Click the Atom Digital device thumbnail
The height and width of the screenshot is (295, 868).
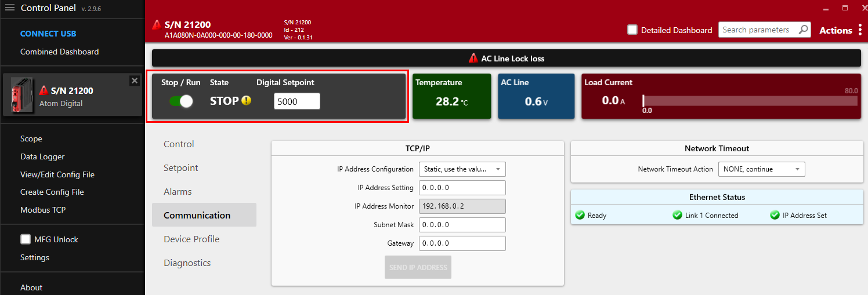tap(23, 96)
